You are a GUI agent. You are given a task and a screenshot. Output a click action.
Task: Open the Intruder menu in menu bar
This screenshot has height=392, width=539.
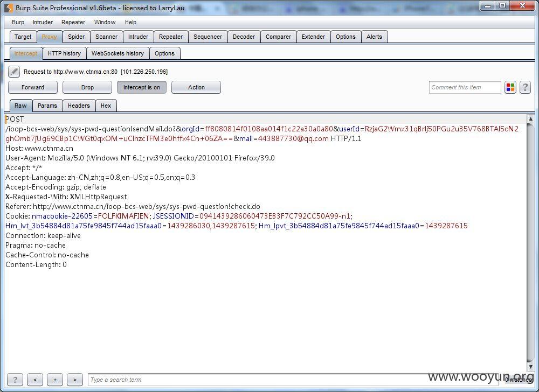click(43, 22)
